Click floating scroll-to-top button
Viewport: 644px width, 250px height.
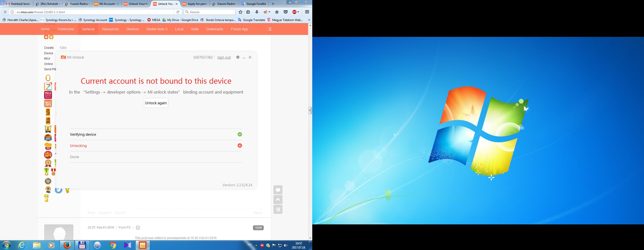[x=278, y=200]
